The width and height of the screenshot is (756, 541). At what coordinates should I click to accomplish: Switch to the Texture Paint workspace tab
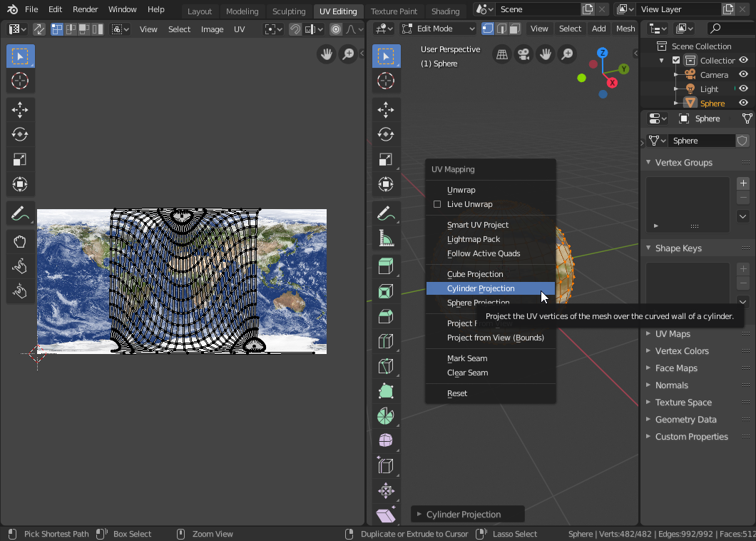pos(394,11)
